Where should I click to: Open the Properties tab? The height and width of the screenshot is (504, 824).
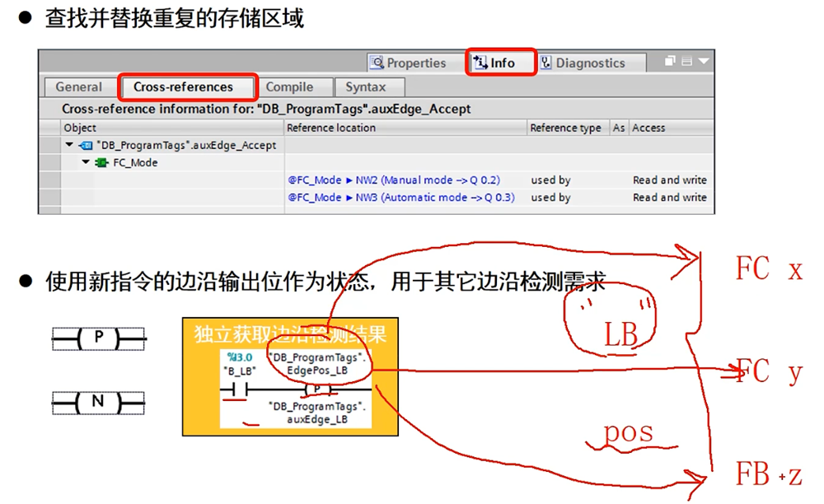click(408, 63)
